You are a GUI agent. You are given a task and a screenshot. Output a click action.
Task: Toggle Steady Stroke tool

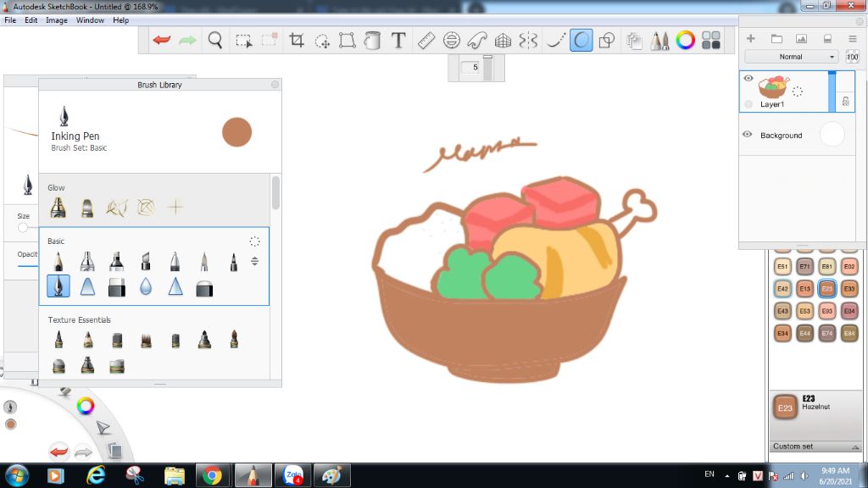pos(554,40)
